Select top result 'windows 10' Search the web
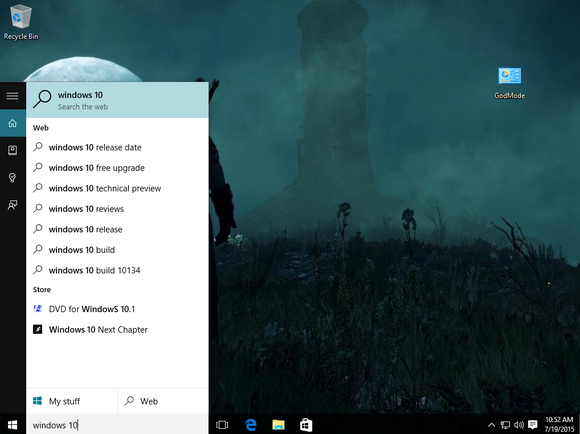Screen dimensions: 580x434 tap(117, 100)
